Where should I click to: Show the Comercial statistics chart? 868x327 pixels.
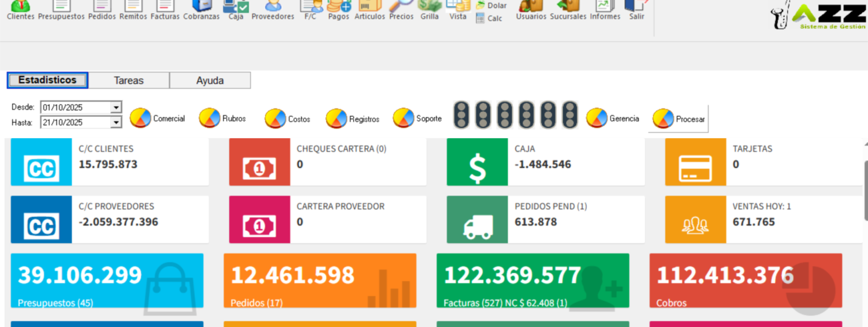157,119
